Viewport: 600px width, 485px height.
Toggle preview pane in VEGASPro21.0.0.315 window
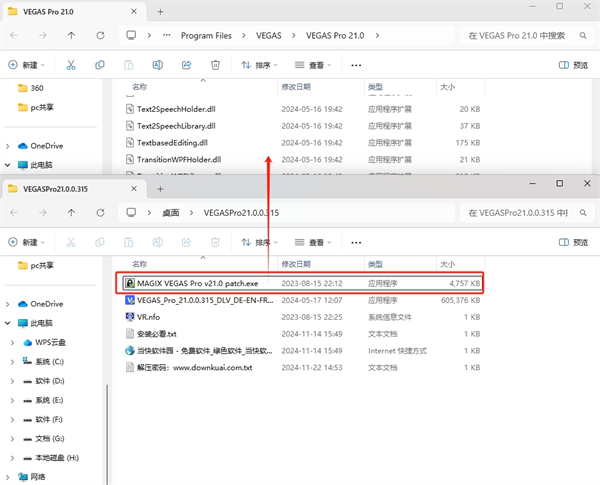tap(573, 242)
